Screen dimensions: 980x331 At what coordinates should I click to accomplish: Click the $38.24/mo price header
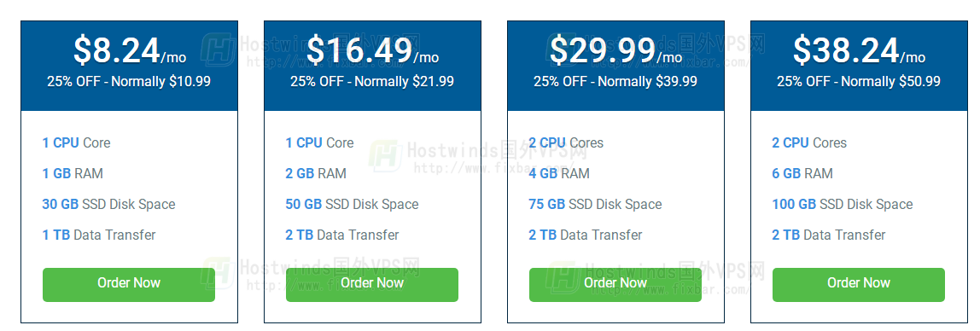(859, 50)
